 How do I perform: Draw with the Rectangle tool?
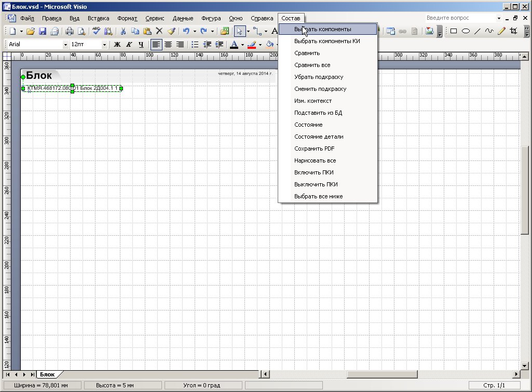coord(454,31)
